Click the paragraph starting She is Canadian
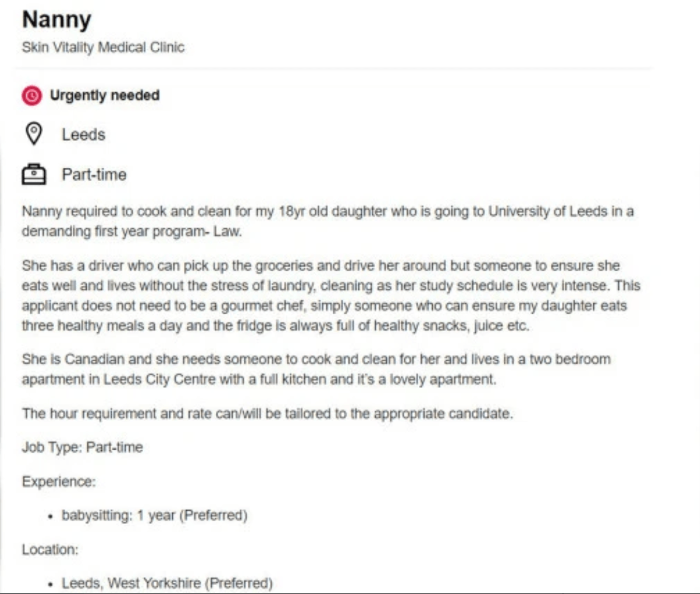Viewport: 700px width, 594px height. [x=316, y=369]
